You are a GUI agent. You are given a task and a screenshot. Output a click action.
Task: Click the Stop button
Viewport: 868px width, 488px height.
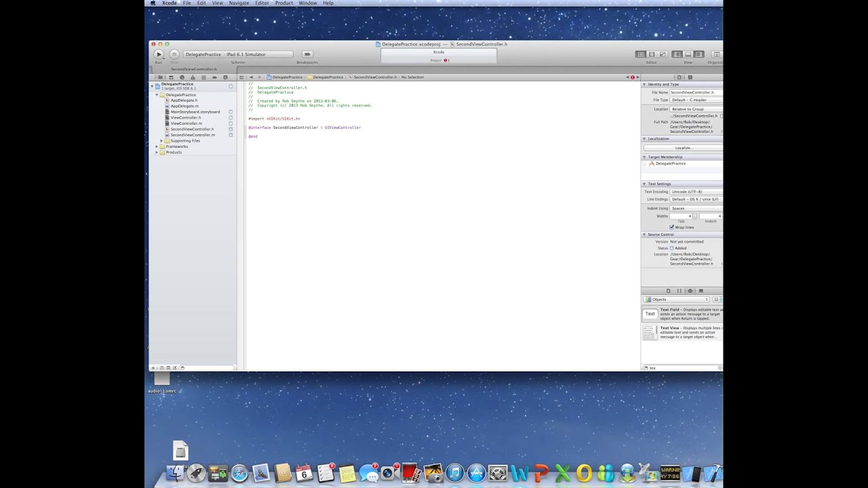click(x=174, y=54)
